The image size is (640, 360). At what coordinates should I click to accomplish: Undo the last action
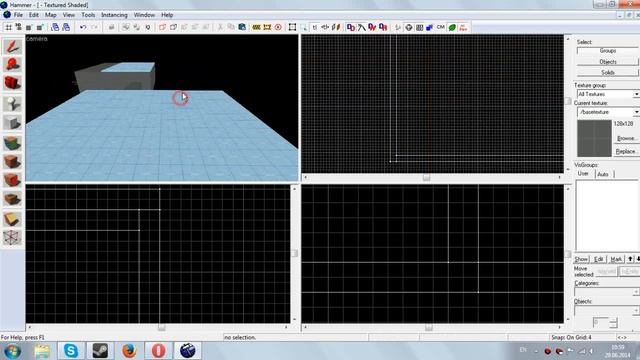[x=83, y=27]
